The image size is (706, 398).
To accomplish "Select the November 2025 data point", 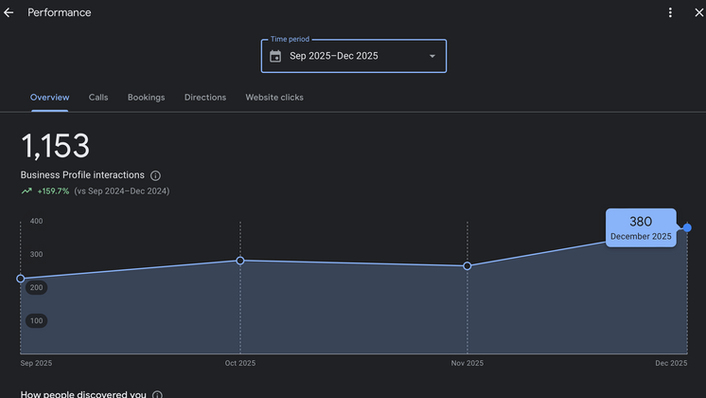I will 467,266.
